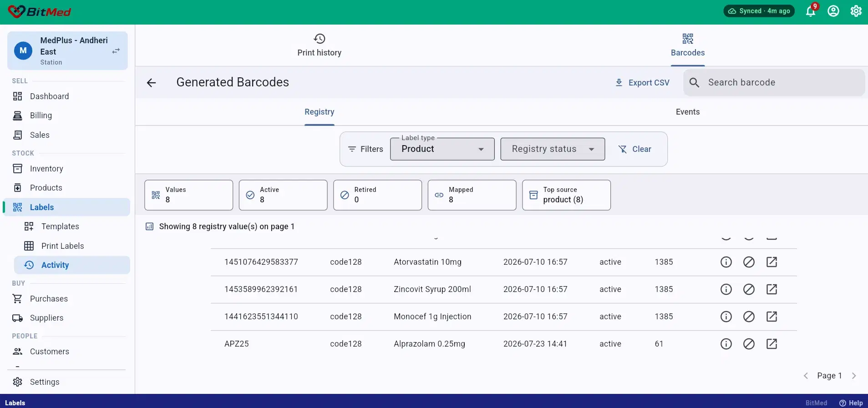Switch station using swap arrows icon

[x=116, y=51]
